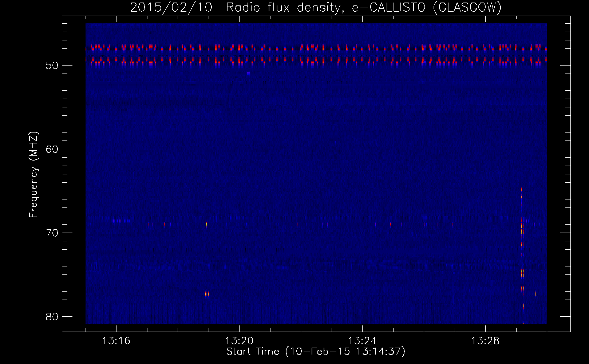Screen dimensions: 589x364
Task: Pick the 70 MHz frequency tick label
Action: [x=52, y=233]
